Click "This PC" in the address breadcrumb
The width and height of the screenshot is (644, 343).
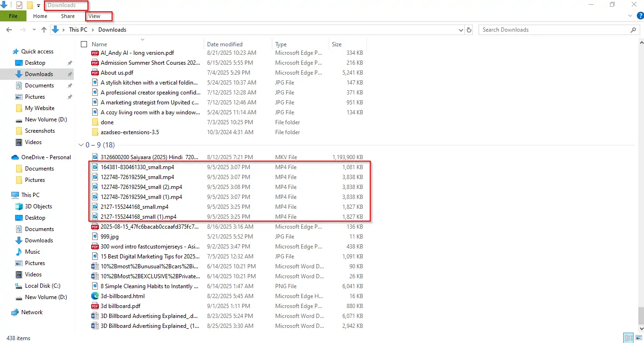(x=78, y=30)
